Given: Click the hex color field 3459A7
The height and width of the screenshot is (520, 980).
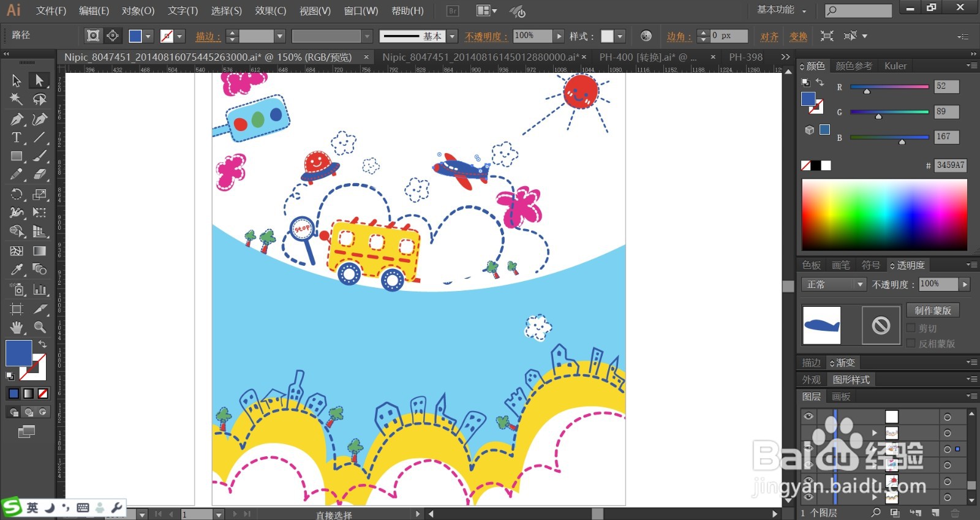Looking at the screenshot, I should coord(950,165).
